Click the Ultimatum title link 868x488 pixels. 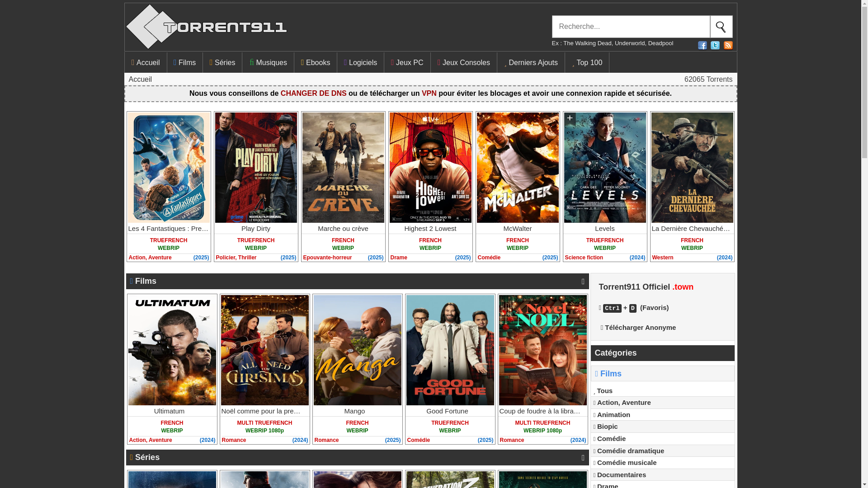click(x=169, y=411)
